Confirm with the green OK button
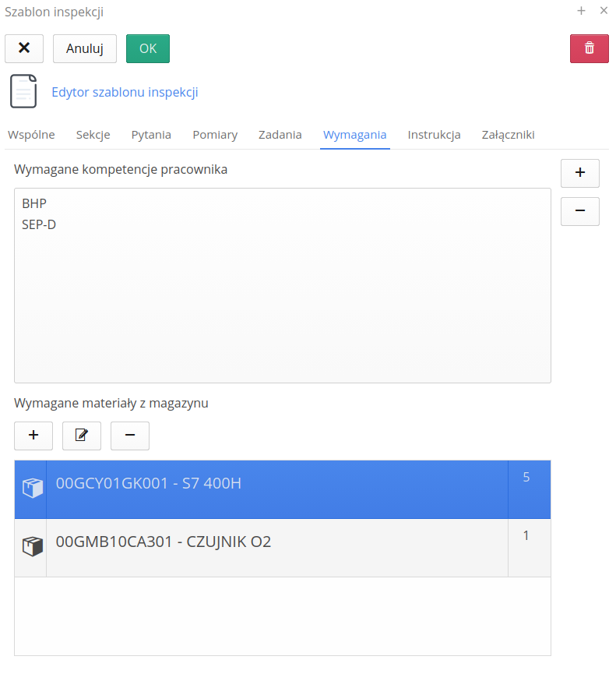 [x=148, y=48]
